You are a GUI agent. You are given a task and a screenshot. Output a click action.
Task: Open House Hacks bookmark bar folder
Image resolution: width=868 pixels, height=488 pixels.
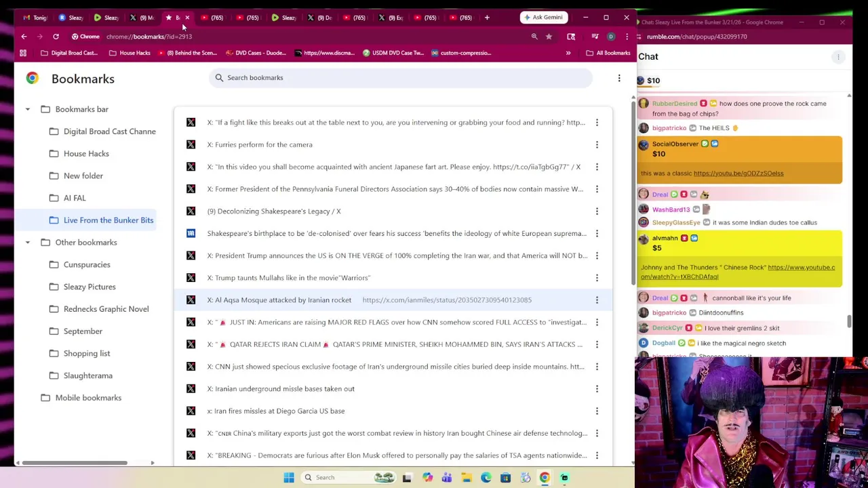129,53
